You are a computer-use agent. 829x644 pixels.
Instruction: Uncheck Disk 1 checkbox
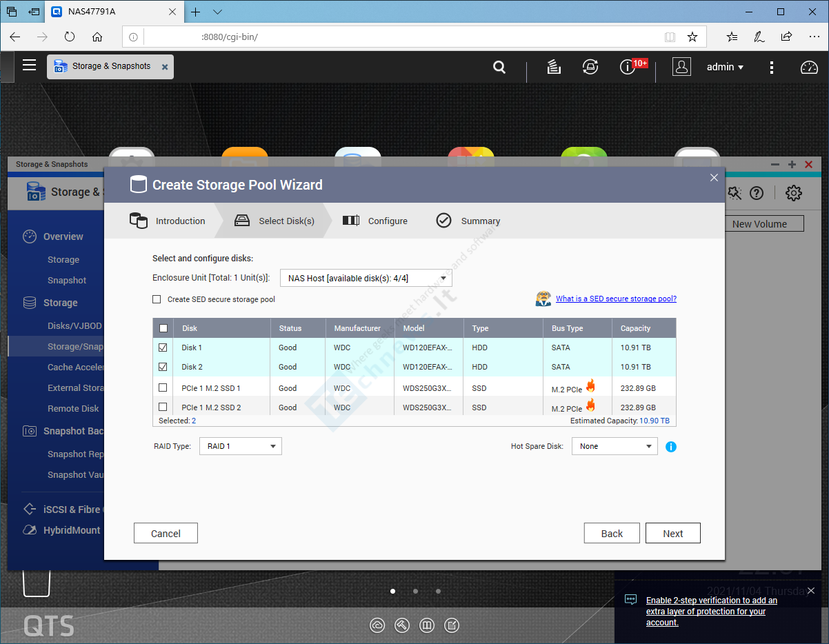(x=163, y=348)
